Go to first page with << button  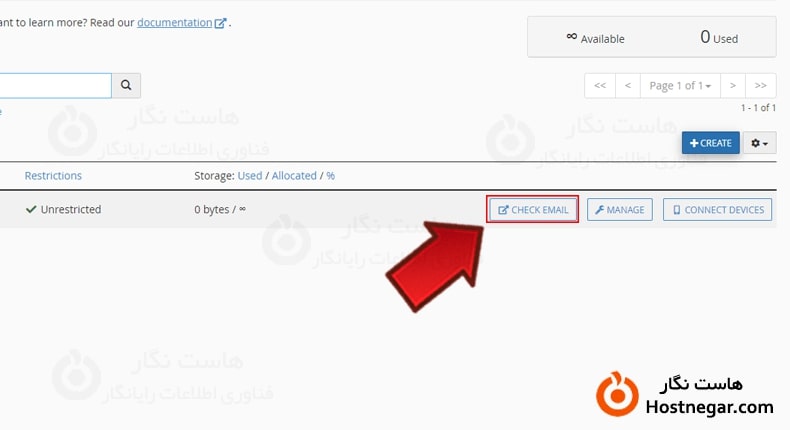click(x=600, y=86)
